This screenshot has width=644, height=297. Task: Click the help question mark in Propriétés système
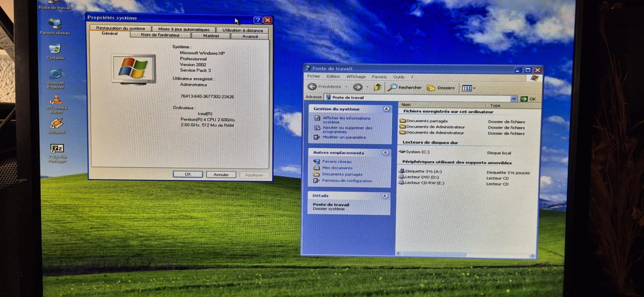(258, 20)
